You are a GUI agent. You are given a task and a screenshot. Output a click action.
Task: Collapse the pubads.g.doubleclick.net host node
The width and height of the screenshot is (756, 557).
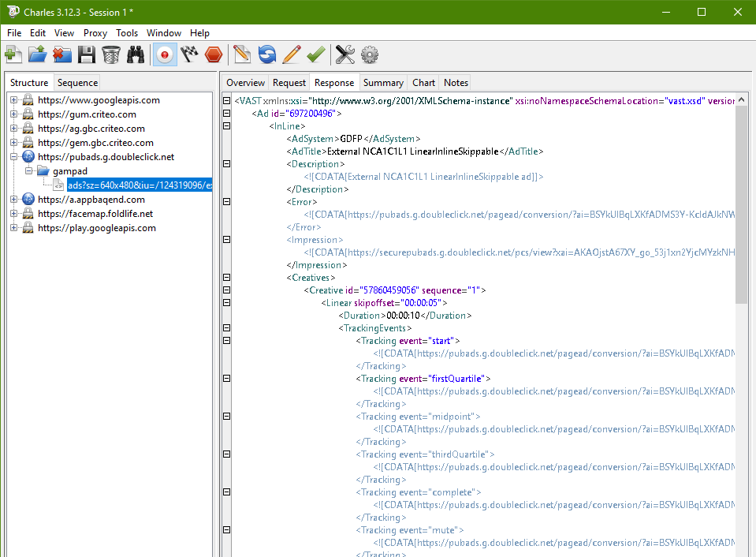pos(14,157)
